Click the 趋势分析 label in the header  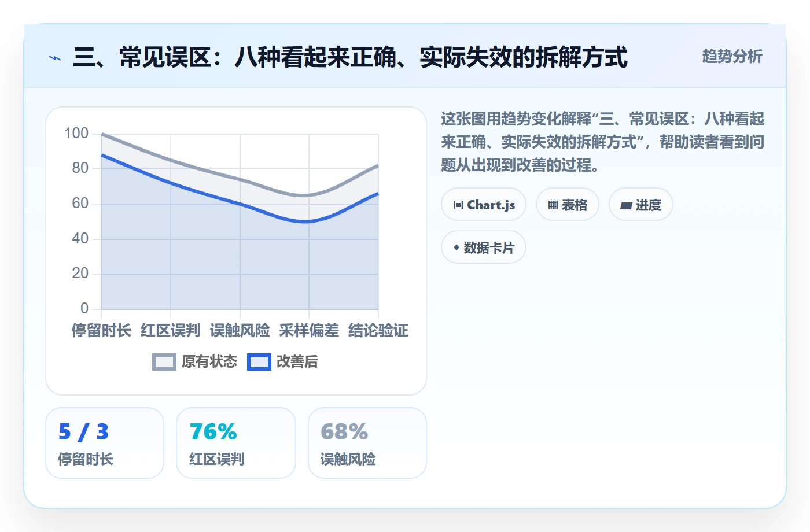(732, 56)
